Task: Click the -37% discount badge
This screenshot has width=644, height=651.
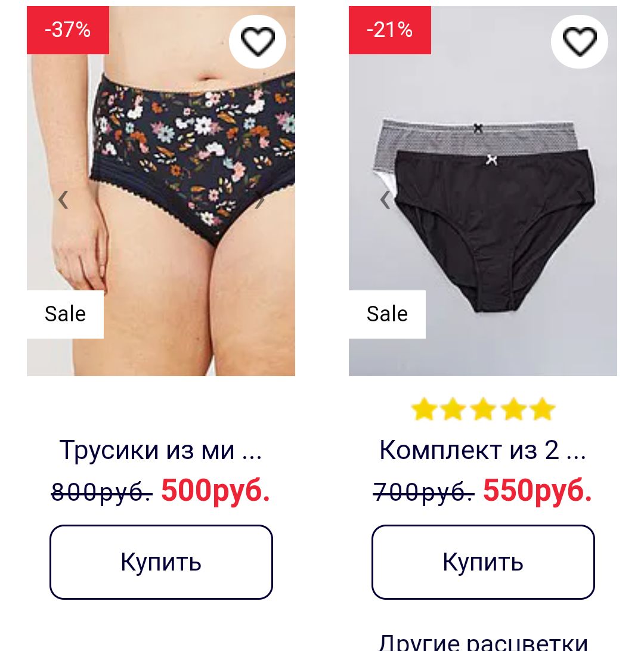Action: (68, 30)
